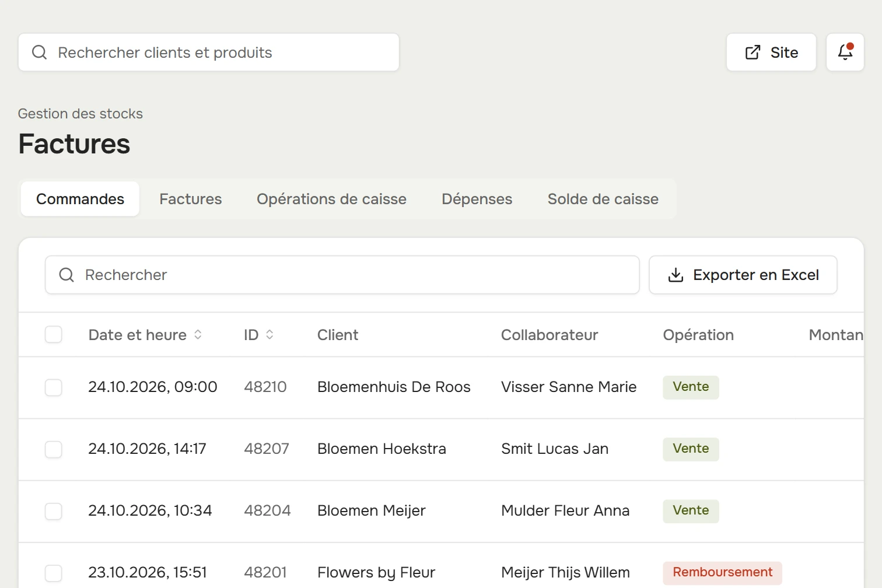Click collaborator Visser Sanne Marie
The height and width of the screenshot is (588, 882).
569,387
